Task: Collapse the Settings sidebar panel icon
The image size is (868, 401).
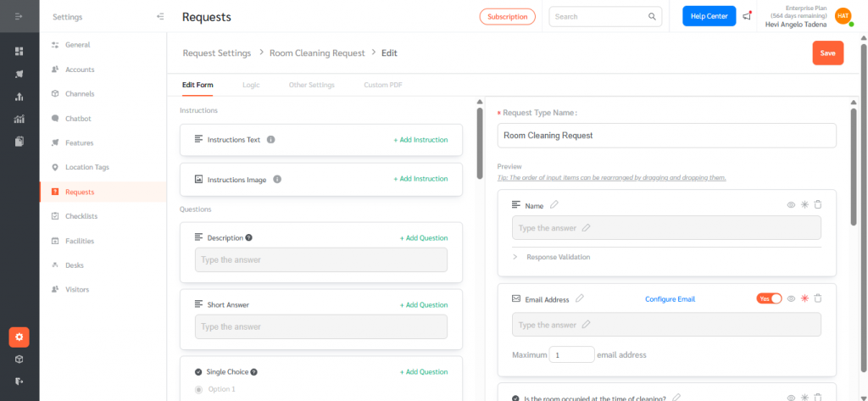Action: (160, 17)
